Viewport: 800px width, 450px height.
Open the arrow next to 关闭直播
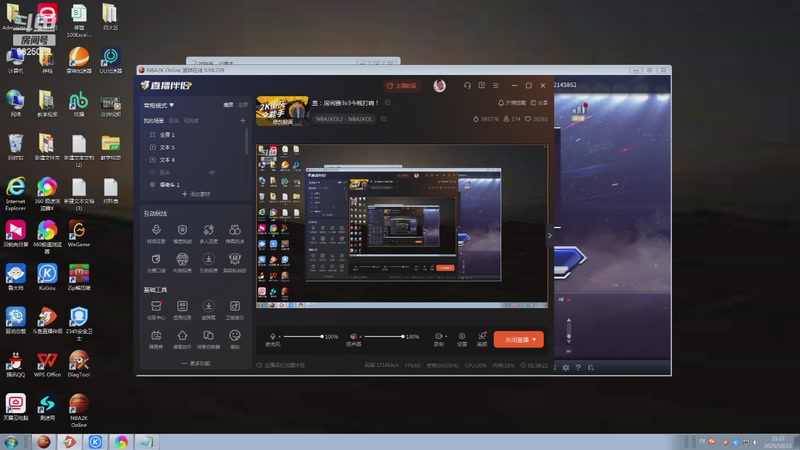tap(534, 340)
